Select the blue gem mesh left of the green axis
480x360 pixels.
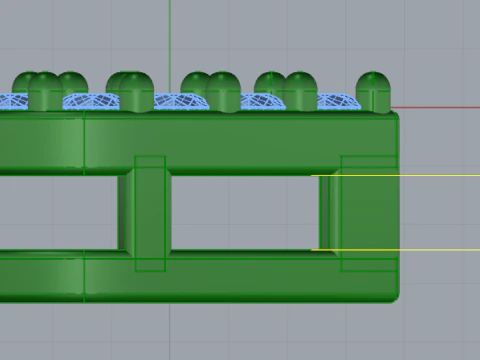[92, 101]
